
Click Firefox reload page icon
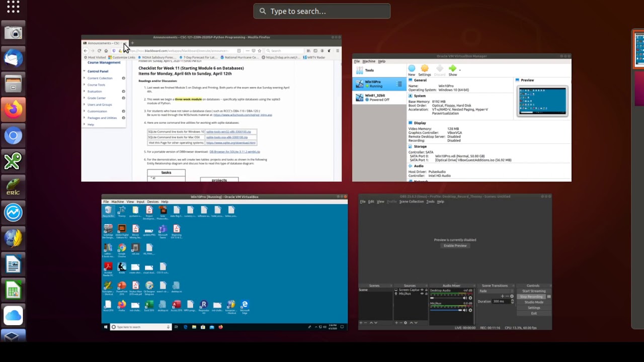click(x=99, y=51)
